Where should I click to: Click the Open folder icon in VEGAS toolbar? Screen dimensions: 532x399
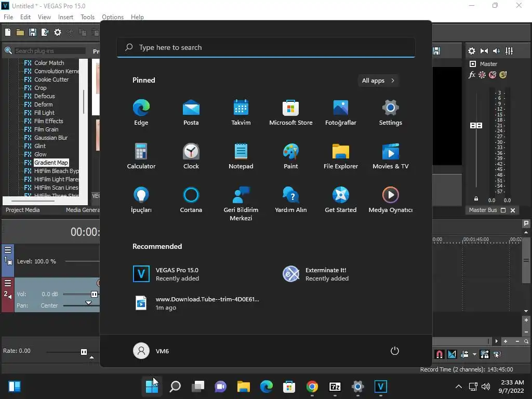20,32
